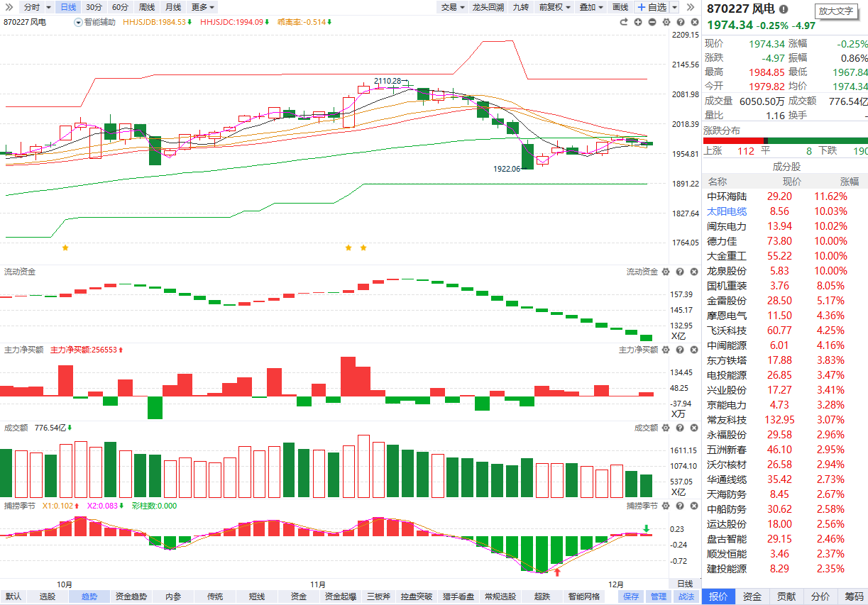Screen dimensions: 868x605
Task: Open the 更多 periods dropdown
Action: pyautogui.click(x=203, y=7)
